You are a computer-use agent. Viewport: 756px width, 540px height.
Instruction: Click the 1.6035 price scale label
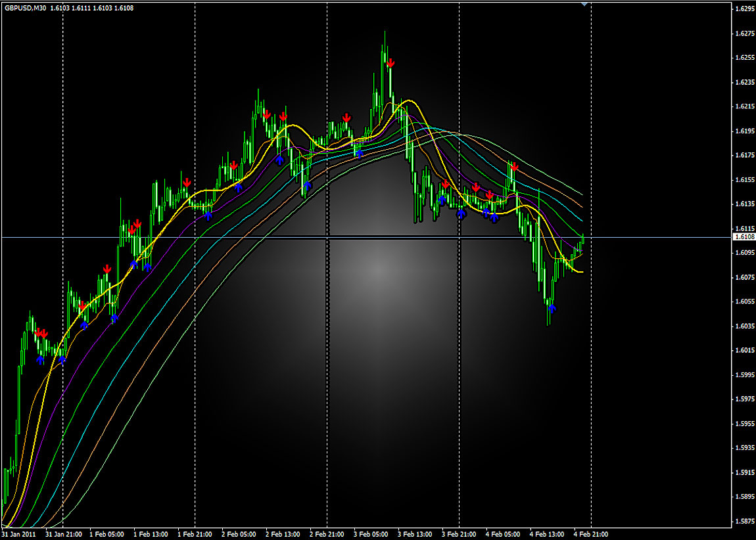[x=744, y=326]
